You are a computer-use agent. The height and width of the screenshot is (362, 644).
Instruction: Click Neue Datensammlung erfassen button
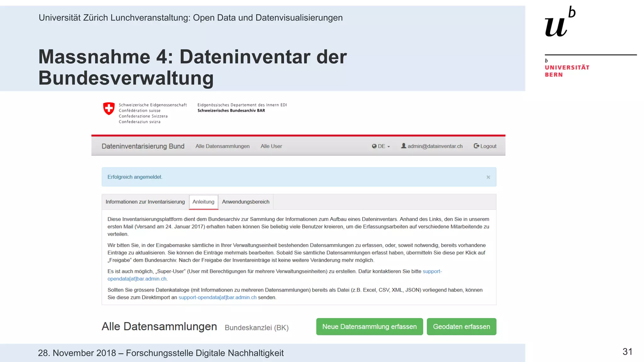click(369, 326)
